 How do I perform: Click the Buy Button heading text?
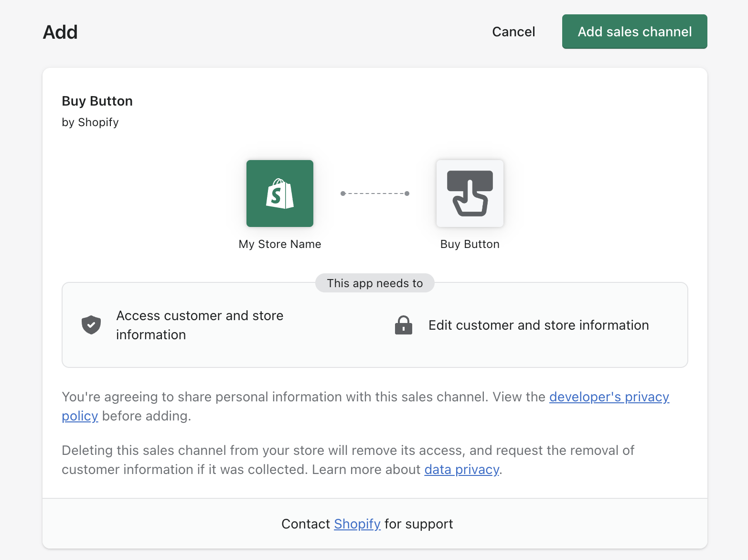coord(97,101)
